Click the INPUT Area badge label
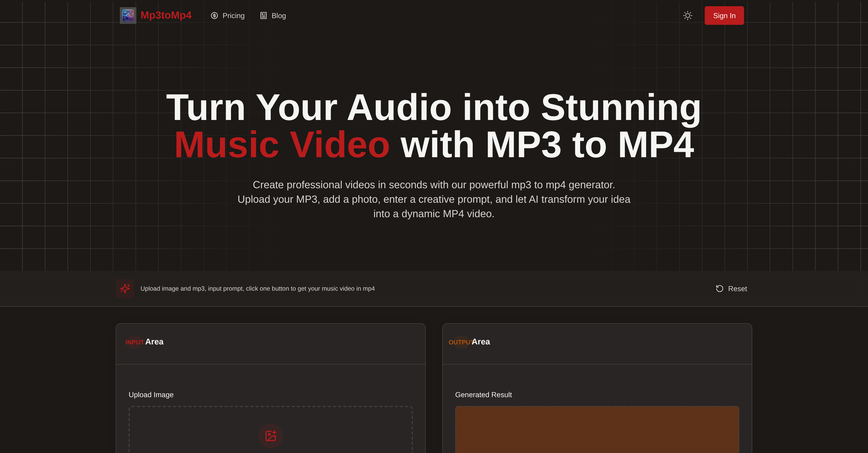The width and height of the screenshot is (868, 453). (135, 342)
